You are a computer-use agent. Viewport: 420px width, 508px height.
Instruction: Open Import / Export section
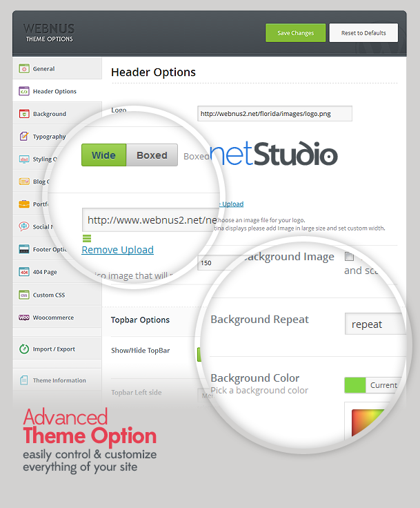(x=57, y=349)
